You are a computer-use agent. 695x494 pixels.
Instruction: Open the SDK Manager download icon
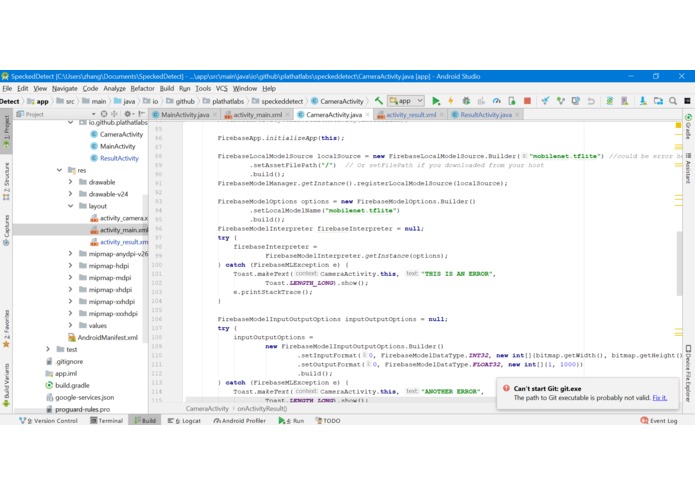tap(643, 101)
